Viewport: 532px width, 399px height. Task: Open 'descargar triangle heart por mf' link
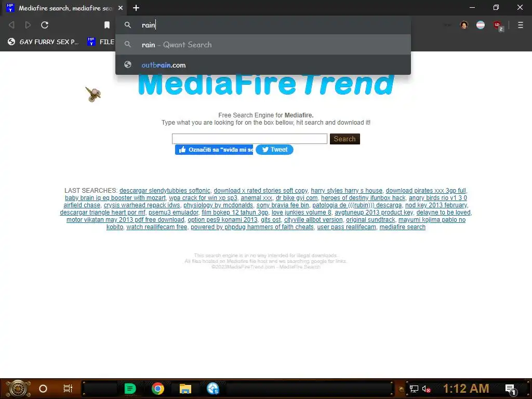click(x=102, y=212)
